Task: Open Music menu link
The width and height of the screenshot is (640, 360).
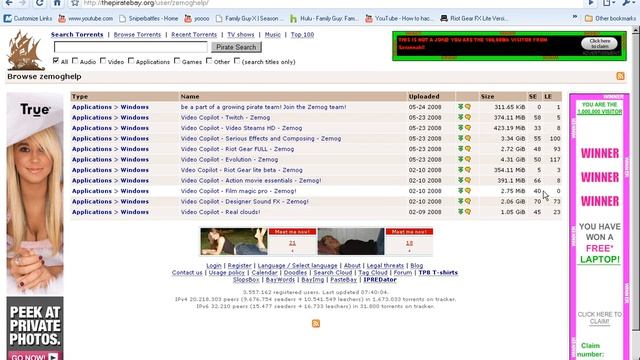Action: (272, 35)
